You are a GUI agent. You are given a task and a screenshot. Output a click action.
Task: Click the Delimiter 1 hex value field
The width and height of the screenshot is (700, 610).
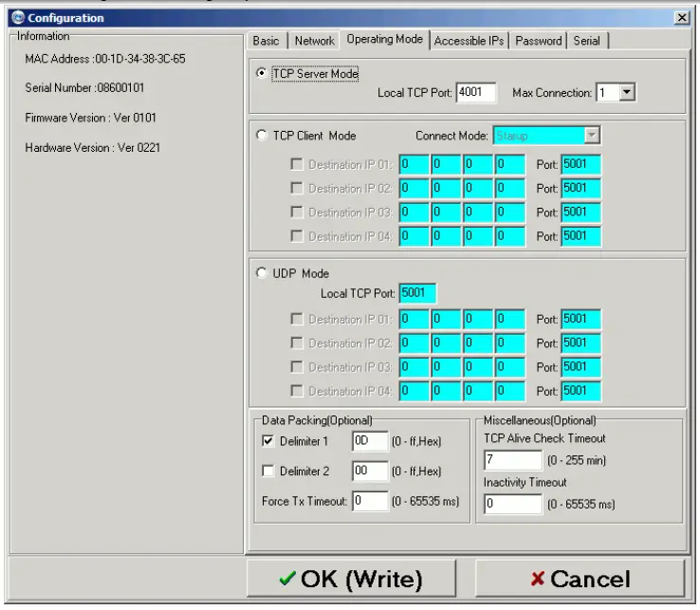point(370,441)
